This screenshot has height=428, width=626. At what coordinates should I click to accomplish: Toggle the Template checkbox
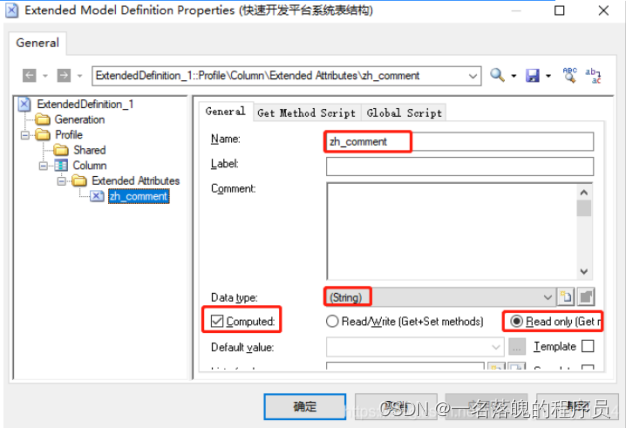point(588,346)
